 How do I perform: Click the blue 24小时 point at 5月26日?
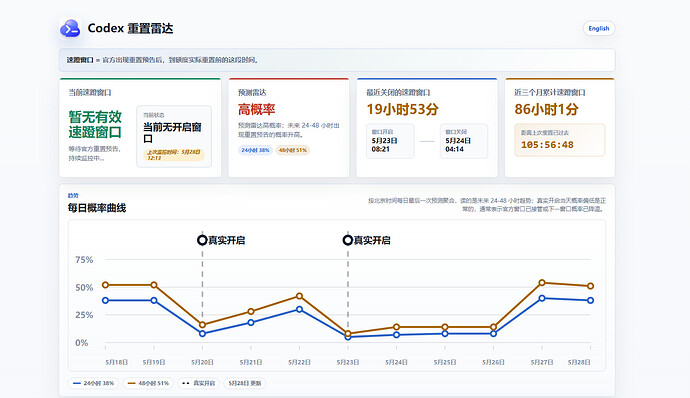(493, 334)
